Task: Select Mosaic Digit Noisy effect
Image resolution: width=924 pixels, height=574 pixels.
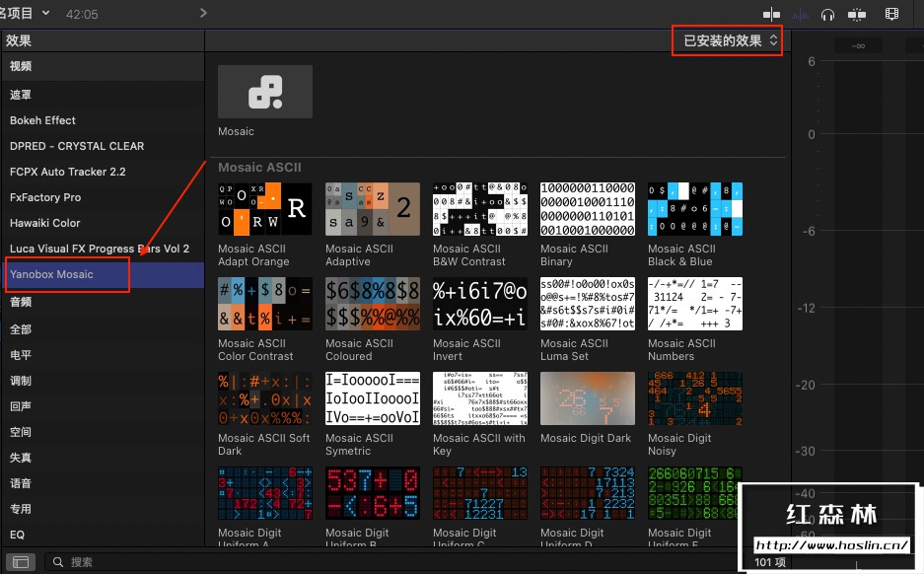Action: click(695, 398)
